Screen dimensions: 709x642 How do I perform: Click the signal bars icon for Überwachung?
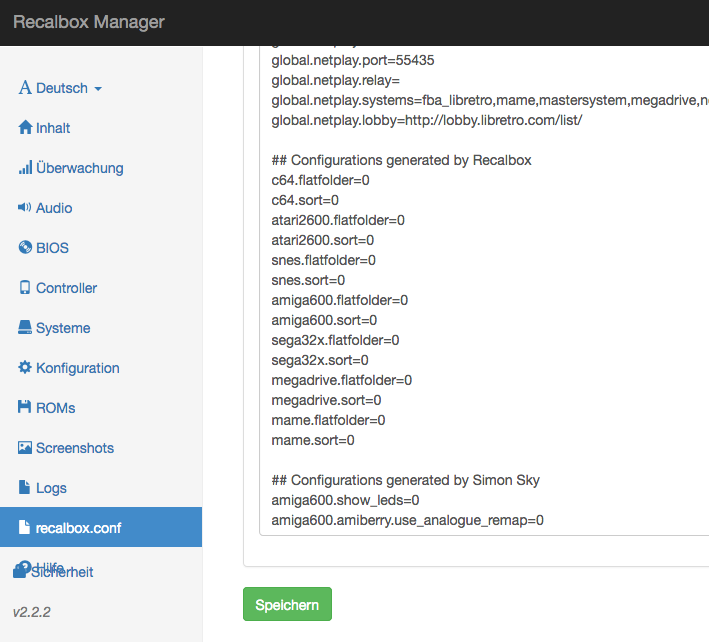25,167
